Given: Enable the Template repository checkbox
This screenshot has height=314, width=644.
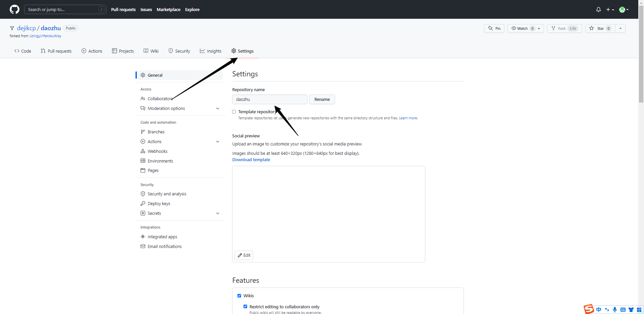Looking at the screenshot, I should (234, 112).
